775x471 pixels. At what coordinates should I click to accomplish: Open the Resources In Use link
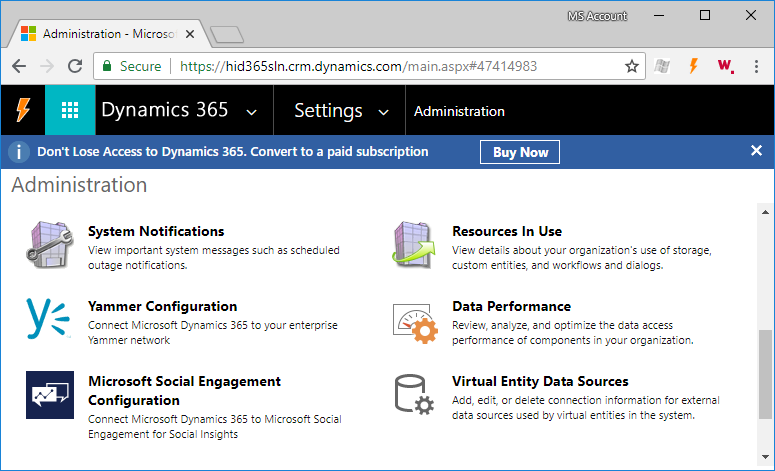coord(507,231)
